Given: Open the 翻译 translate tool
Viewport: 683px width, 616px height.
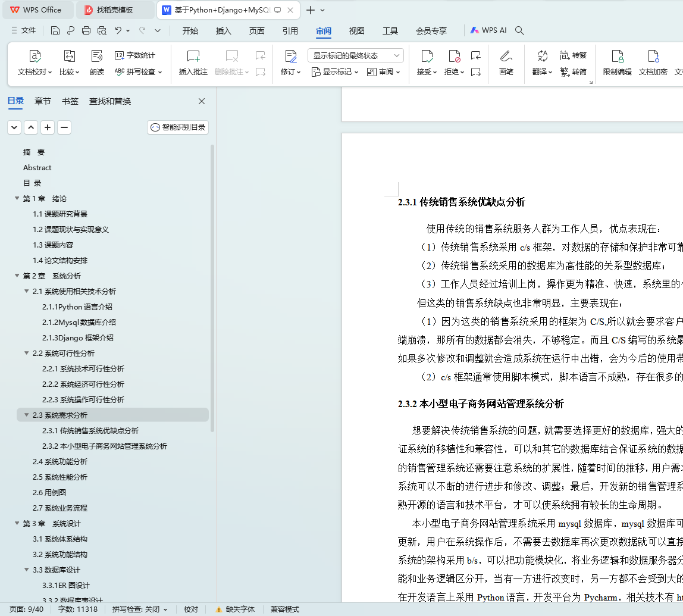Looking at the screenshot, I should [542, 62].
